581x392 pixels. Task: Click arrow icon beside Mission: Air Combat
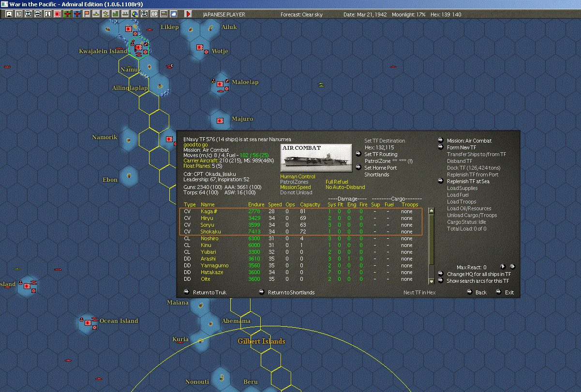(441, 141)
